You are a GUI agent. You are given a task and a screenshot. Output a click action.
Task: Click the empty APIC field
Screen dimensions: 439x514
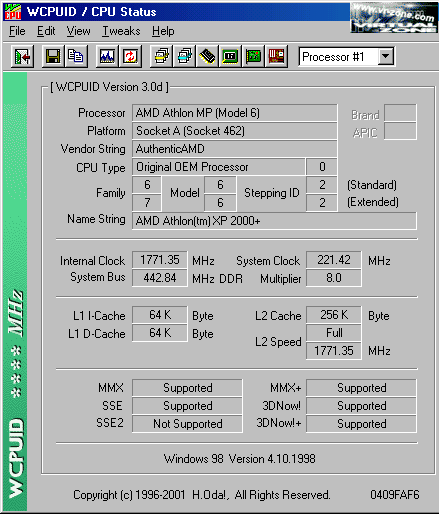[x=400, y=131]
